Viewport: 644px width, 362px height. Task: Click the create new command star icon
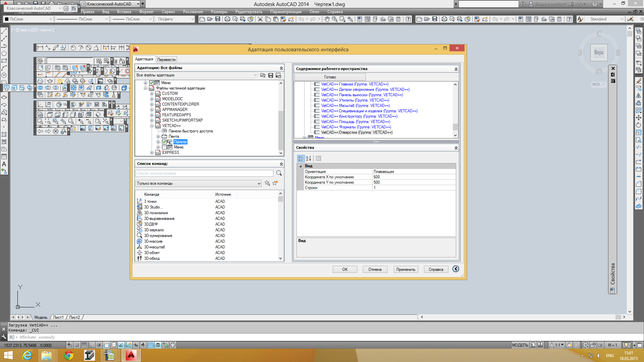275,183
